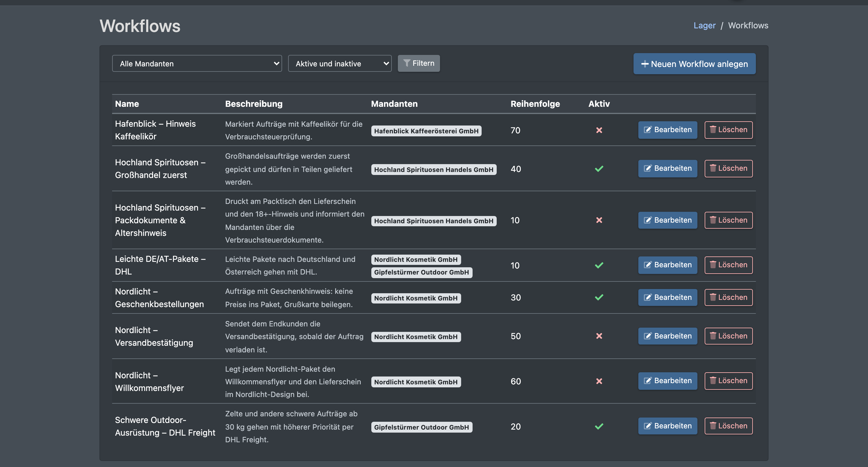Delete Schwere Outdoor-Ausrüstung – DHL Freight
The image size is (868, 467).
(728, 426)
